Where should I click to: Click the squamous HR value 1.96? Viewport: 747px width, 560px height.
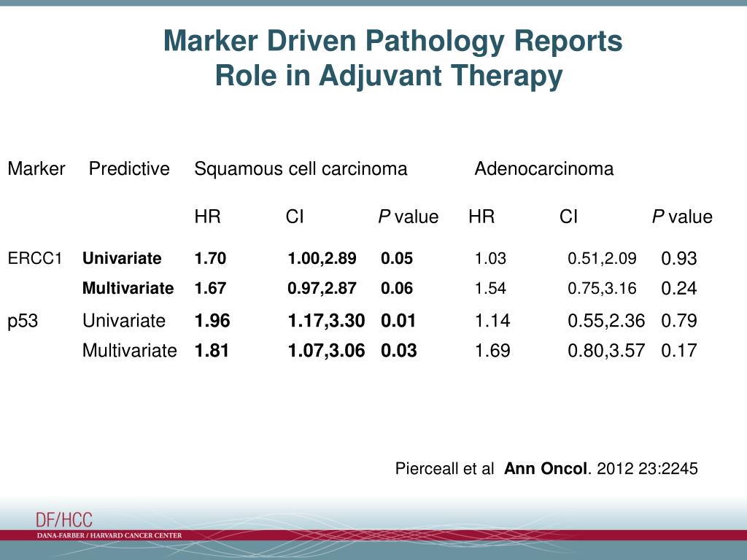pyautogui.click(x=212, y=321)
